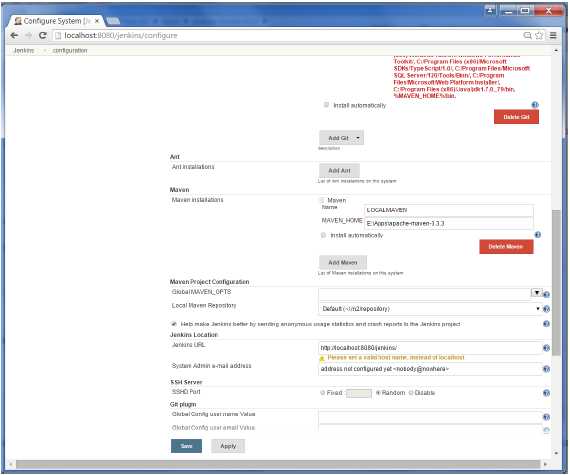
Task: Click the System Admin e-mail address field
Action: click(430, 369)
